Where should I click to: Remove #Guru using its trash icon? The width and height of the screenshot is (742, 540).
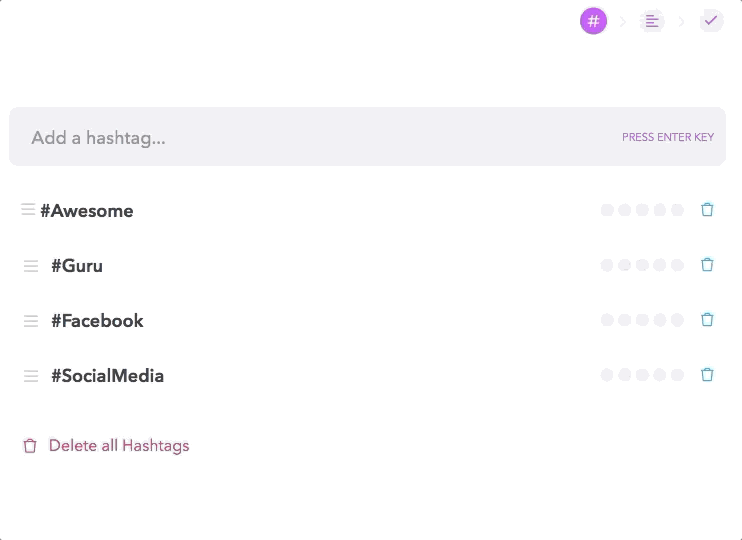(x=707, y=265)
